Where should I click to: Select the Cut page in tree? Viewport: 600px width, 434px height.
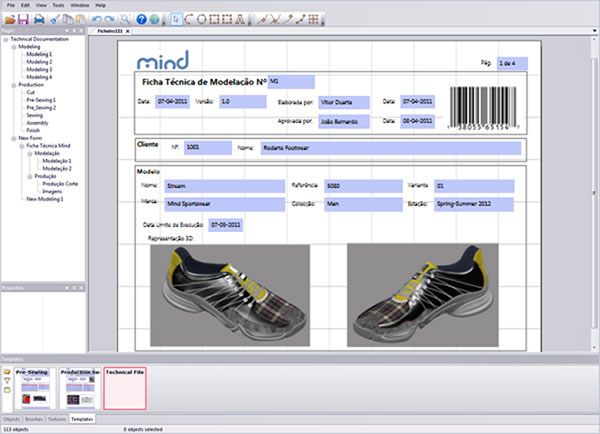click(31, 92)
